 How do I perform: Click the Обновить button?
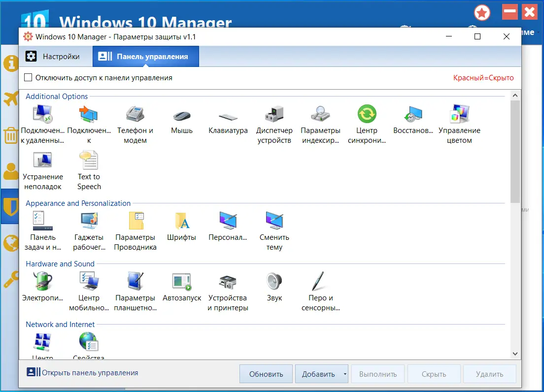click(x=266, y=374)
